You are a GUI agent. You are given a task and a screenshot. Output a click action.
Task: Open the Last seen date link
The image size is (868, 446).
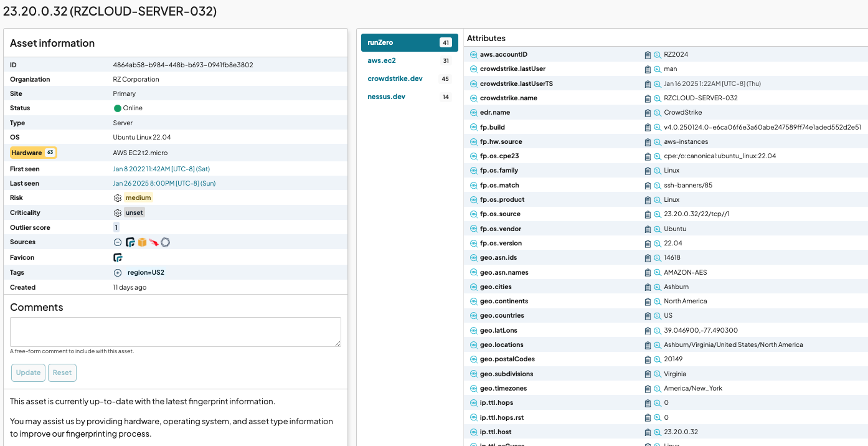click(164, 183)
